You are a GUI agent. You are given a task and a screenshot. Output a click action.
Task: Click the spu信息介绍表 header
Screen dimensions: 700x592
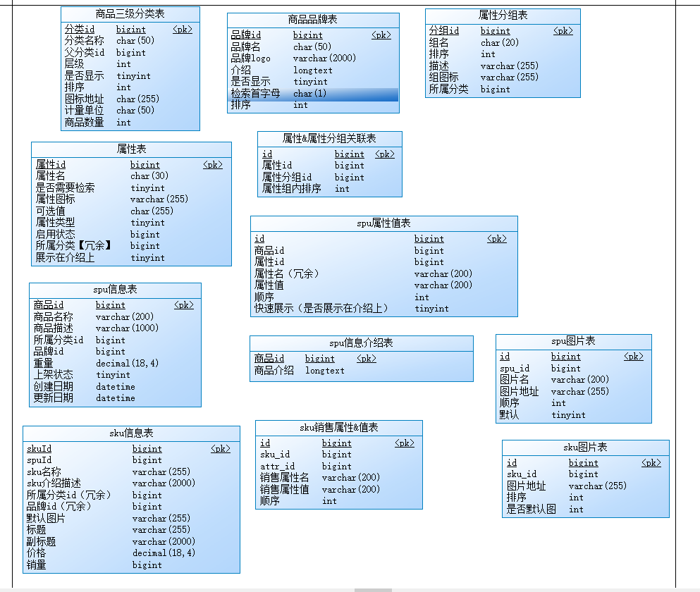pos(361,343)
